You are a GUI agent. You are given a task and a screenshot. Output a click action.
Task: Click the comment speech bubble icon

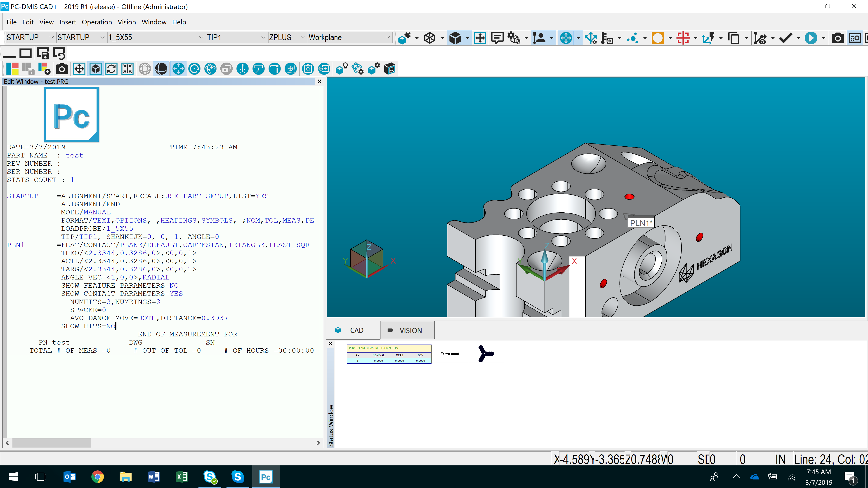(497, 38)
